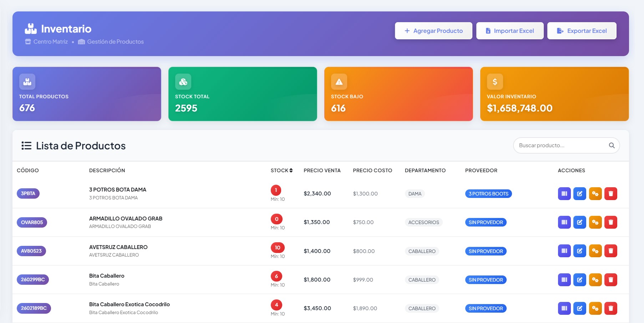Click gears icon for OVAR805 row
This screenshot has width=644, height=323.
595,222
